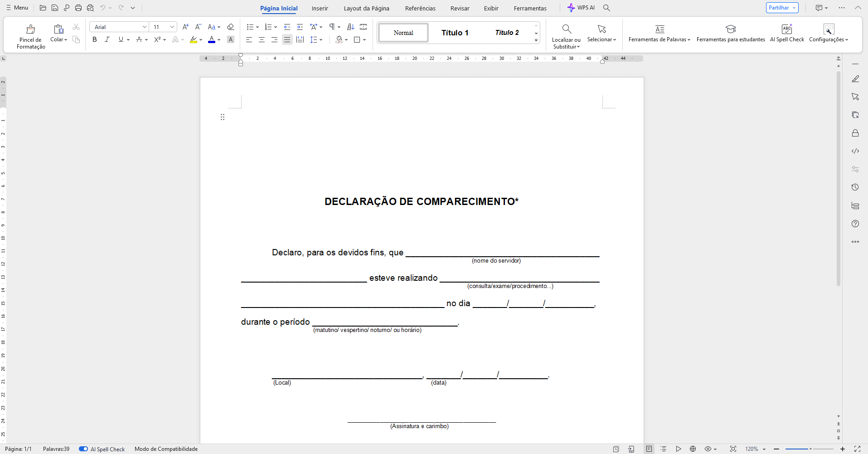
Task: Toggle center text alignment
Action: click(262, 40)
